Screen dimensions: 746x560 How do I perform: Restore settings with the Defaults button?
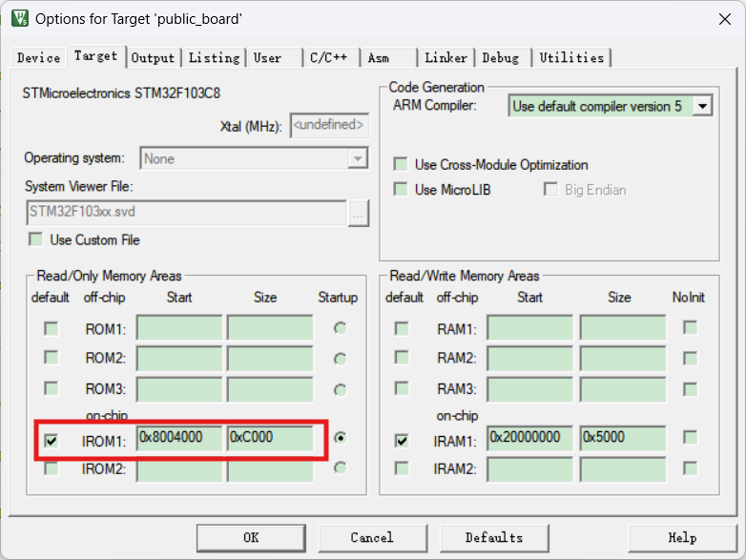[494, 538]
